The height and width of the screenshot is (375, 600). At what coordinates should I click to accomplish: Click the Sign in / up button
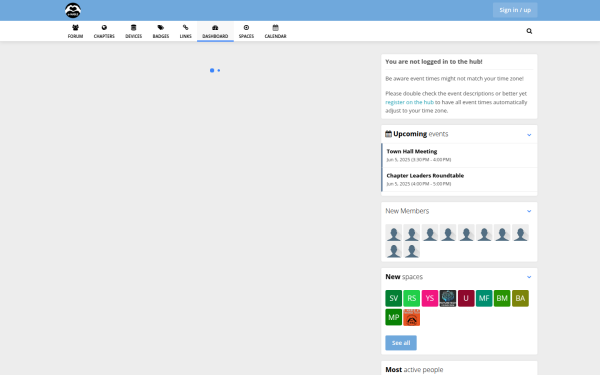coord(515,10)
